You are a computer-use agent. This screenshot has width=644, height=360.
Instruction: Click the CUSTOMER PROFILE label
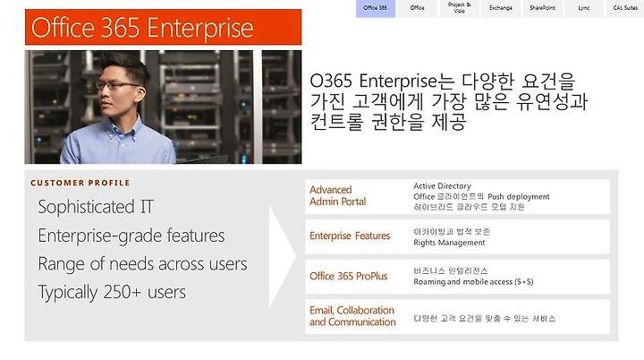[80, 183]
